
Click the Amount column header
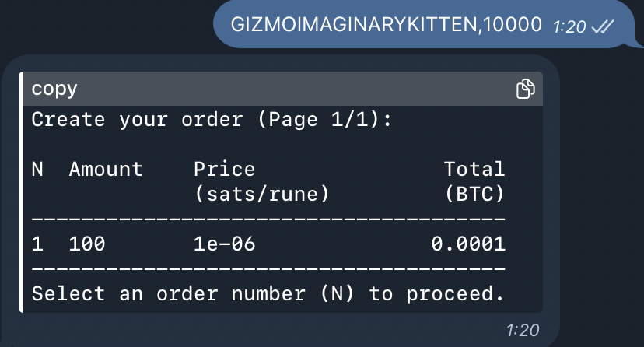(x=106, y=169)
